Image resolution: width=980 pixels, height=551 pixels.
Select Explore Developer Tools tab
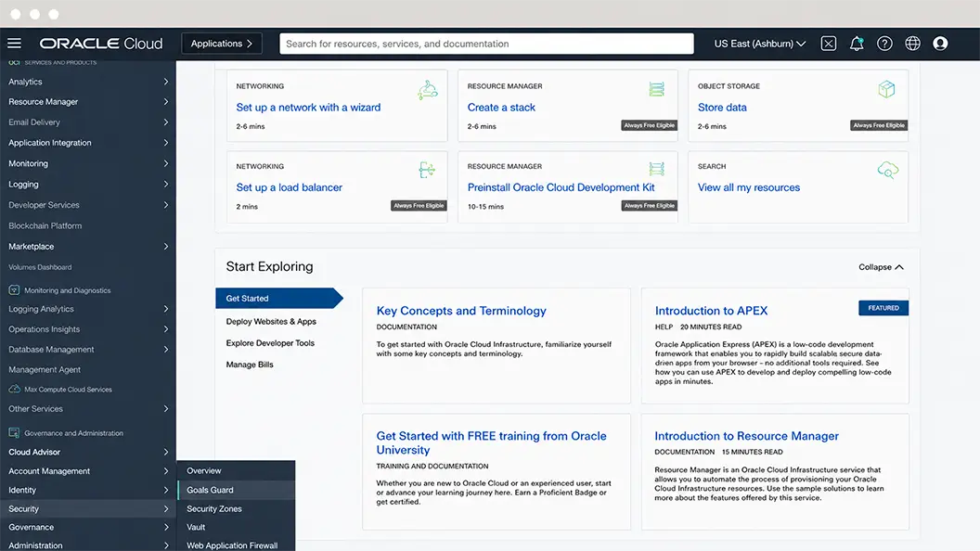coord(270,343)
